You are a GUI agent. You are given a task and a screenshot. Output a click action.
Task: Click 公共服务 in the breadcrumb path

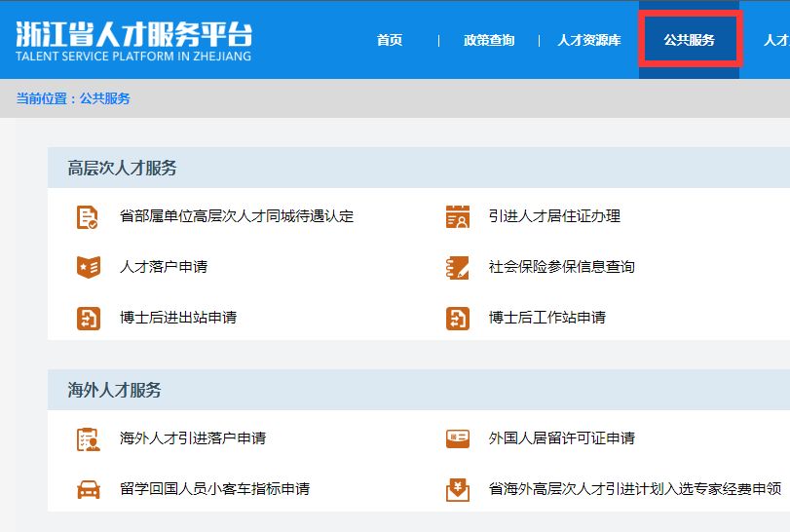(x=105, y=98)
